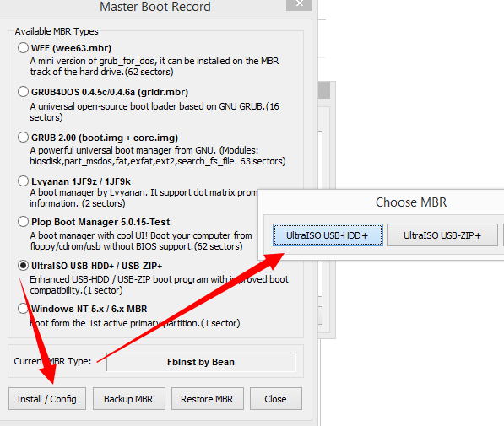
Task: Choose UltraISO USB-ZIP+ in Choose MBR dialog
Action: 442,235
